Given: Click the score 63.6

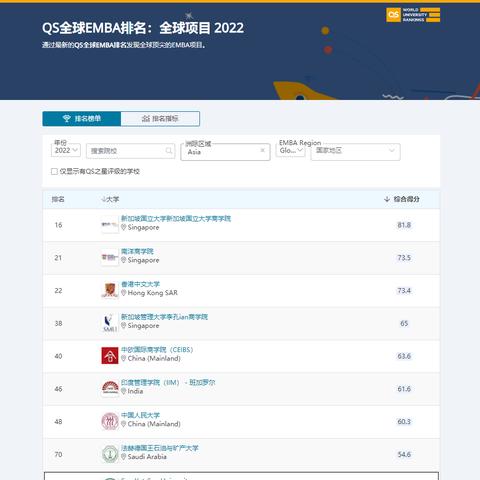Looking at the screenshot, I should (404, 356).
